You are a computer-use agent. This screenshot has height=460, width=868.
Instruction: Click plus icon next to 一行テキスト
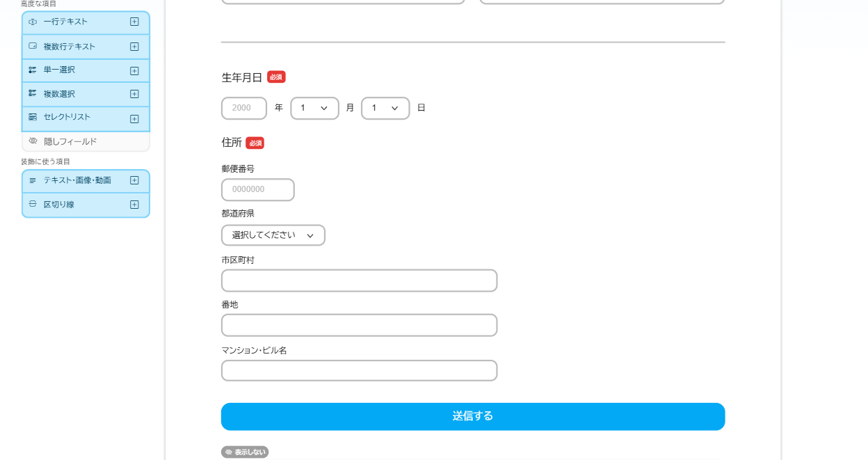pos(134,22)
